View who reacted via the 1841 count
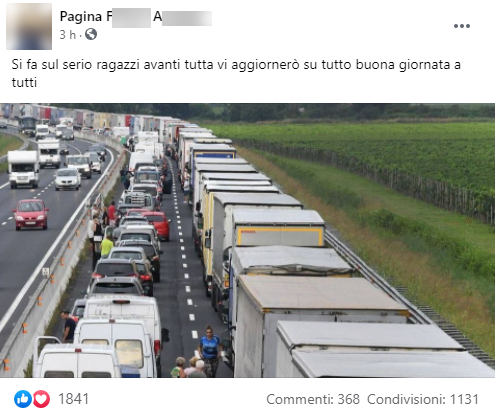 73,399
